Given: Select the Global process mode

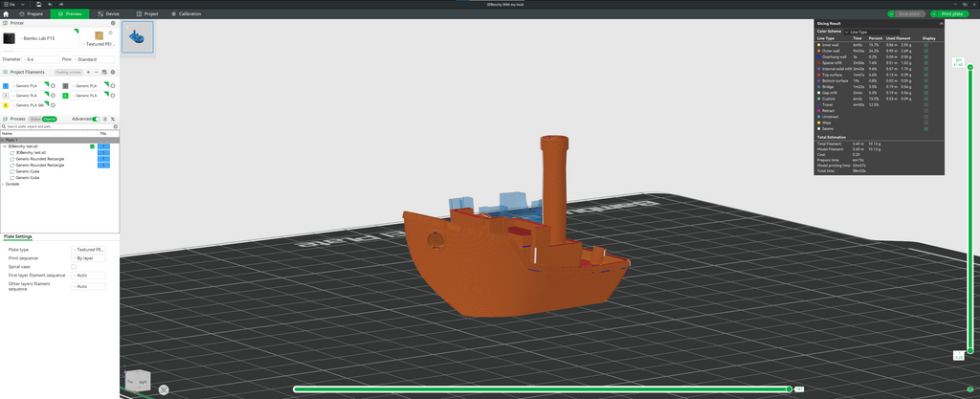Looking at the screenshot, I should pyautogui.click(x=35, y=119).
